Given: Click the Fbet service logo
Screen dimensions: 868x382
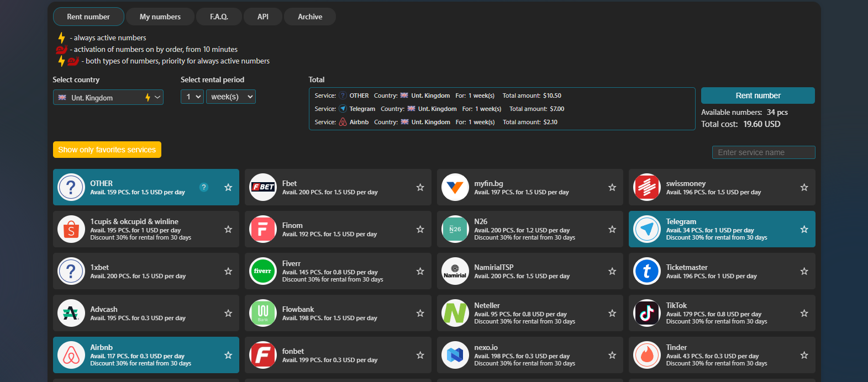Looking at the screenshot, I should tap(263, 187).
